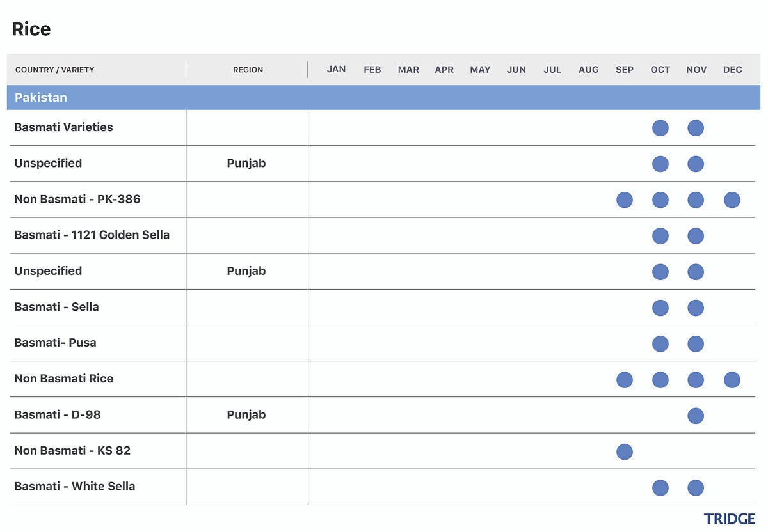The height and width of the screenshot is (532, 768).
Task: Click the DEC dot for Non Basmati - PK-386
Action: 732,200
